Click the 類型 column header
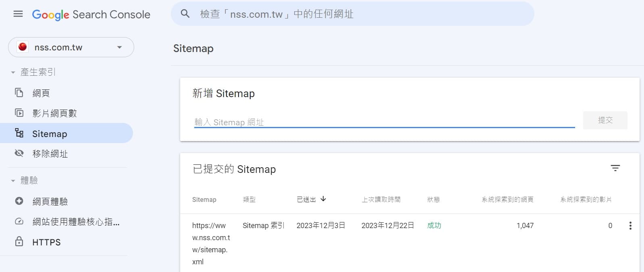The image size is (644, 272). click(249, 199)
